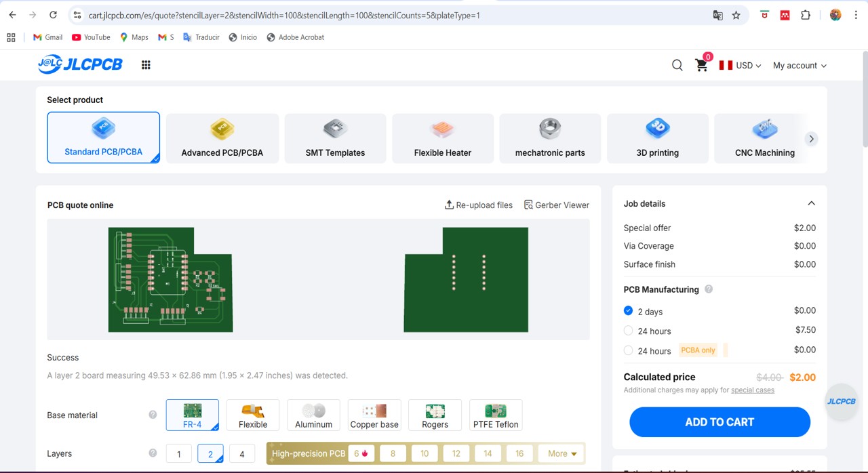
Task: Open the My account dropdown
Action: (x=800, y=65)
